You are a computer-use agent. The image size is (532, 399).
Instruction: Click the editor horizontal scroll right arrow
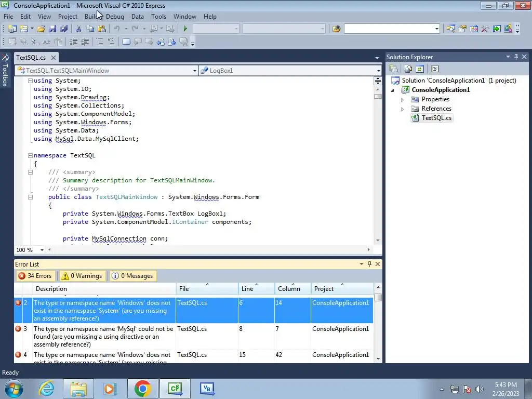point(369,250)
